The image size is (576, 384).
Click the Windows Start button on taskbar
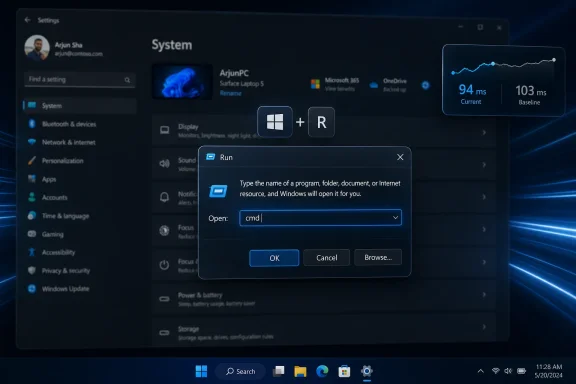pos(201,371)
